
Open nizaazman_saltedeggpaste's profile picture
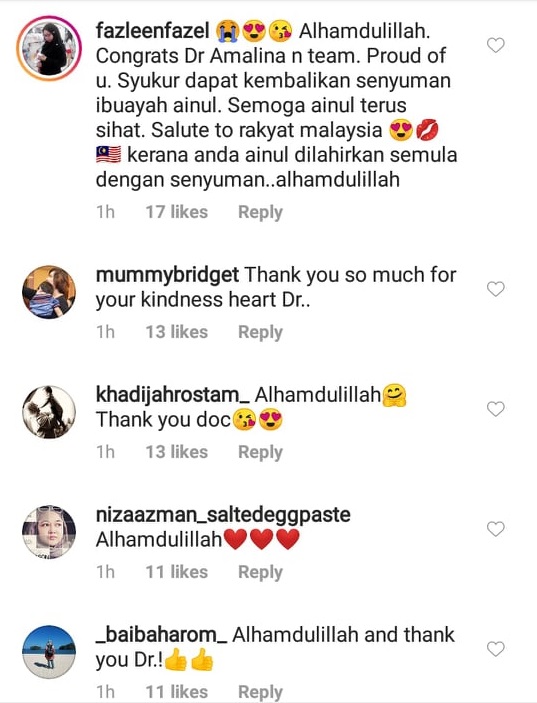(49, 532)
